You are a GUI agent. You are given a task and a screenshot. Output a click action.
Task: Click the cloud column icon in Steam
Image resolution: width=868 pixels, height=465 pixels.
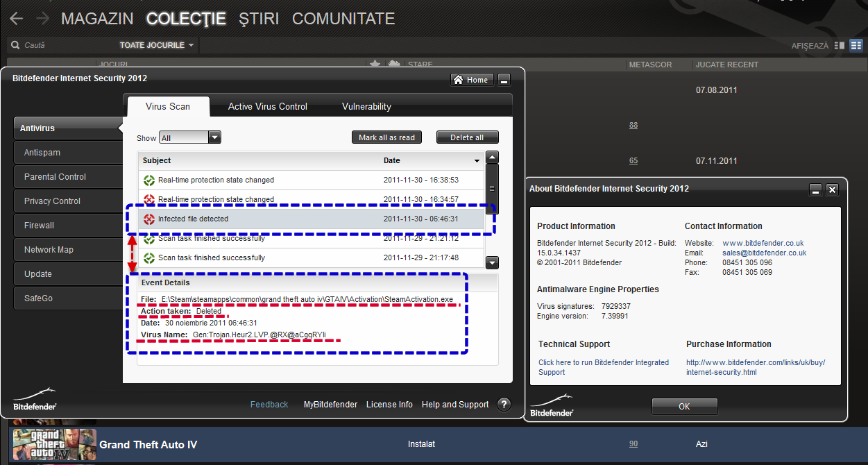(x=394, y=65)
